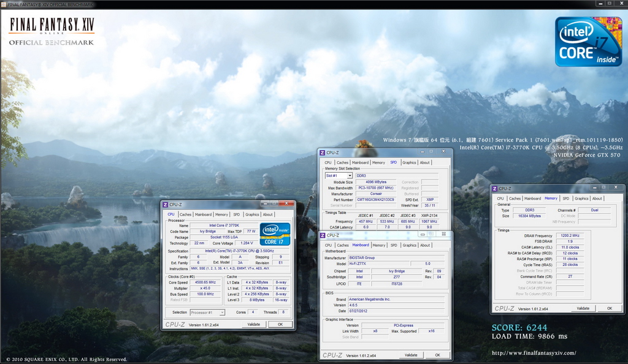The width and height of the screenshot is (628, 364).
Task: Click the DRAM Frequency value field
Action: (x=570, y=235)
